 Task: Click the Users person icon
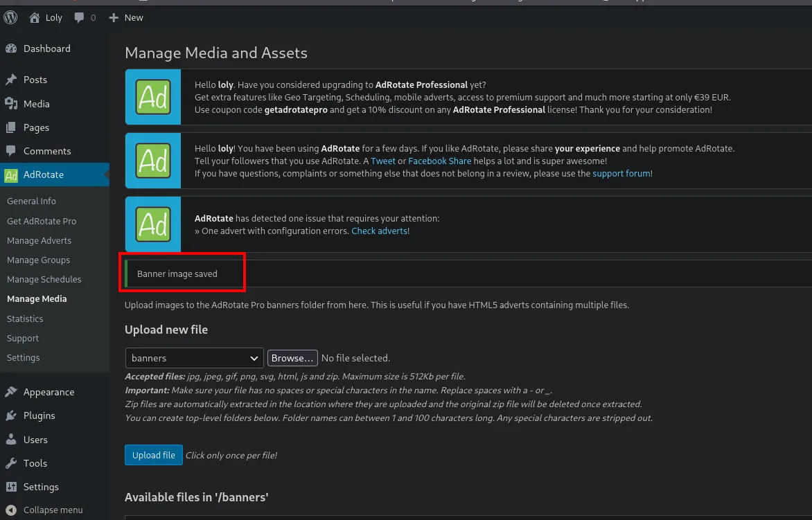point(11,439)
